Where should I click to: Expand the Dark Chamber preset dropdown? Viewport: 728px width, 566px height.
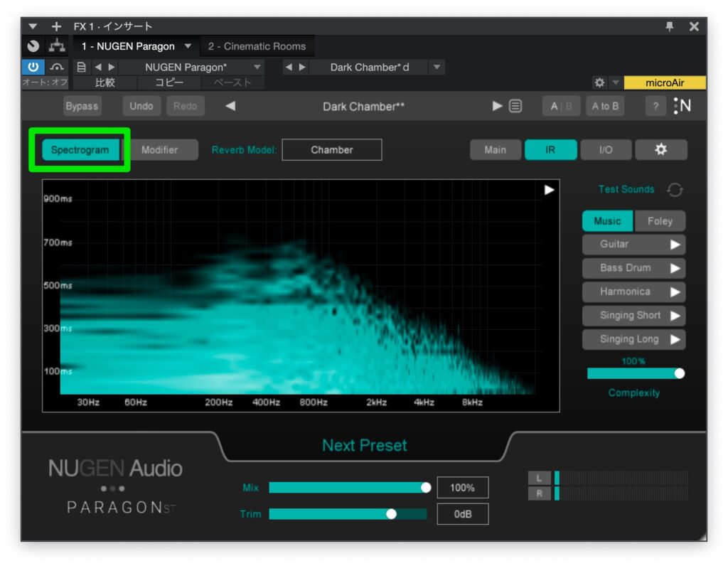click(438, 68)
